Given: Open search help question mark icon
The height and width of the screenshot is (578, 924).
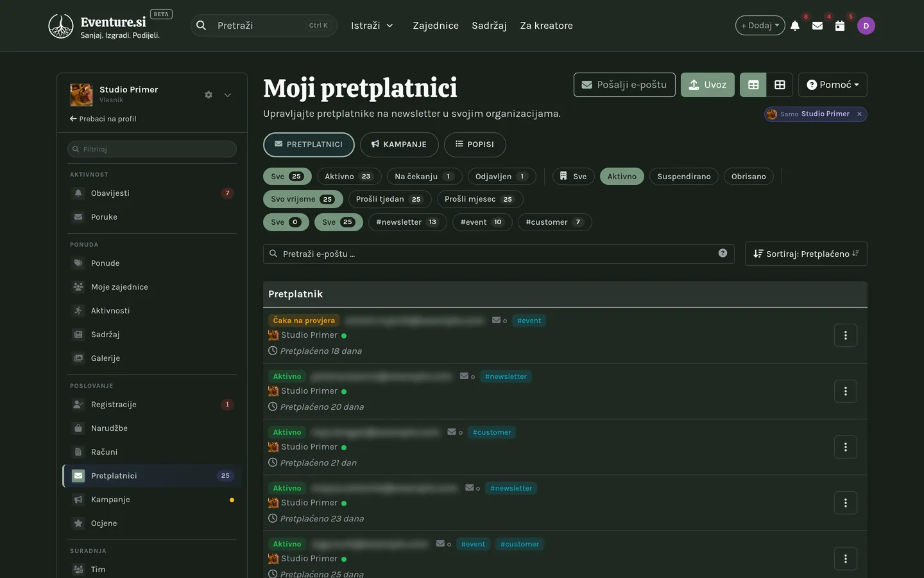Looking at the screenshot, I should click(723, 253).
